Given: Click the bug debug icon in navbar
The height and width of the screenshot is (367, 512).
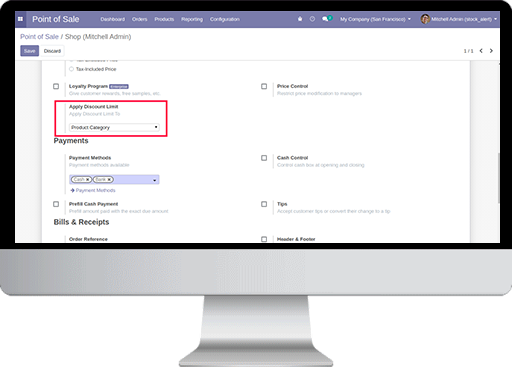Looking at the screenshot, I should 300,19.
